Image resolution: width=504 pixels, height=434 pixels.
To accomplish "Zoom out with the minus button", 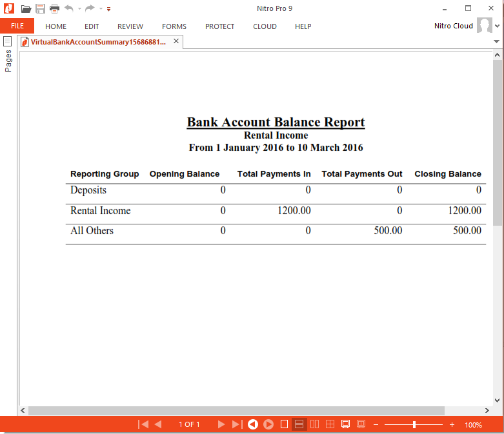I will (376, 425).
